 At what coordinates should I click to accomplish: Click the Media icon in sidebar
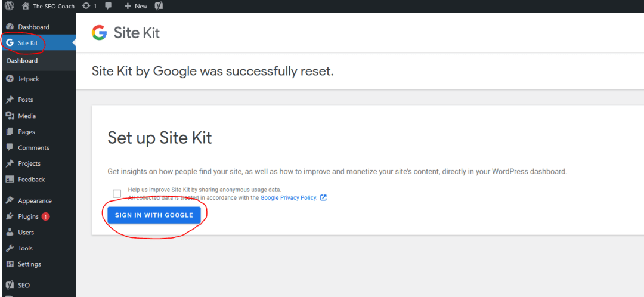[x=10, y=116]
